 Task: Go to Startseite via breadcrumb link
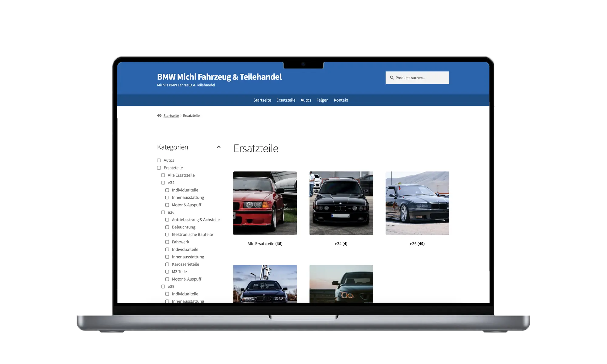coord(171,115)
